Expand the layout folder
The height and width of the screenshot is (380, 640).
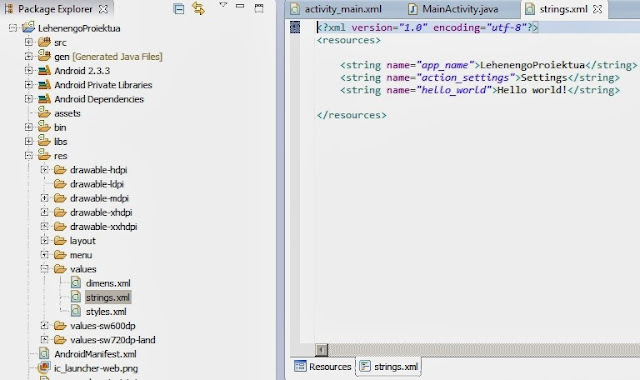(44, 240)
